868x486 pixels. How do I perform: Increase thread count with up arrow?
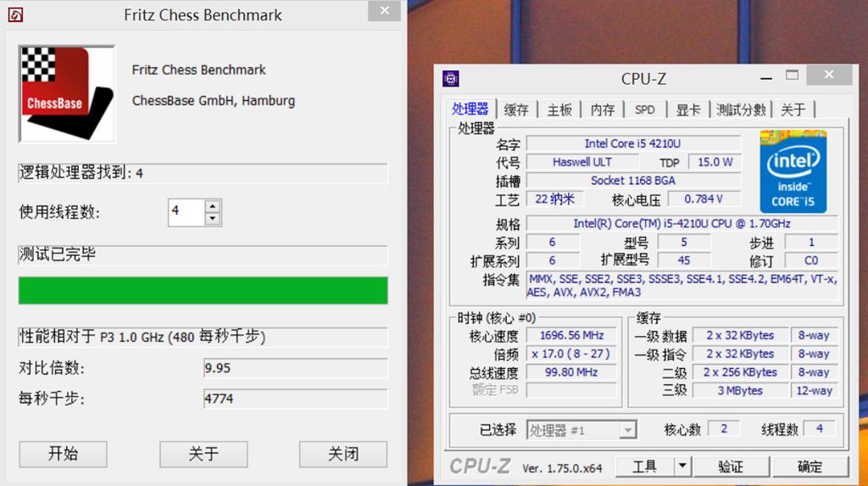point(213,206)
